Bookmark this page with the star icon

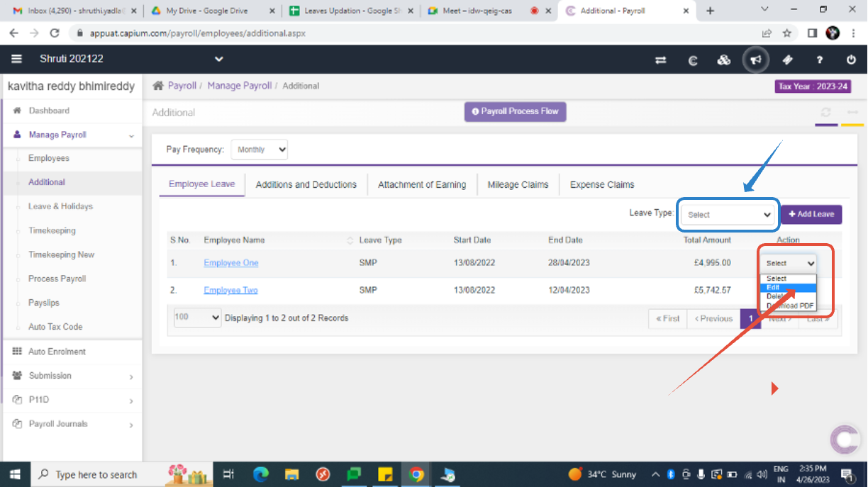click(x=787, y=33)
